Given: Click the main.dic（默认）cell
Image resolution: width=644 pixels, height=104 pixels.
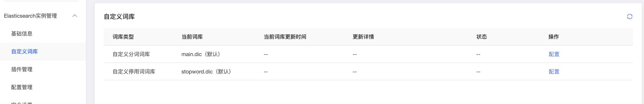Looking at the screenshot, I should pos(201,54).
